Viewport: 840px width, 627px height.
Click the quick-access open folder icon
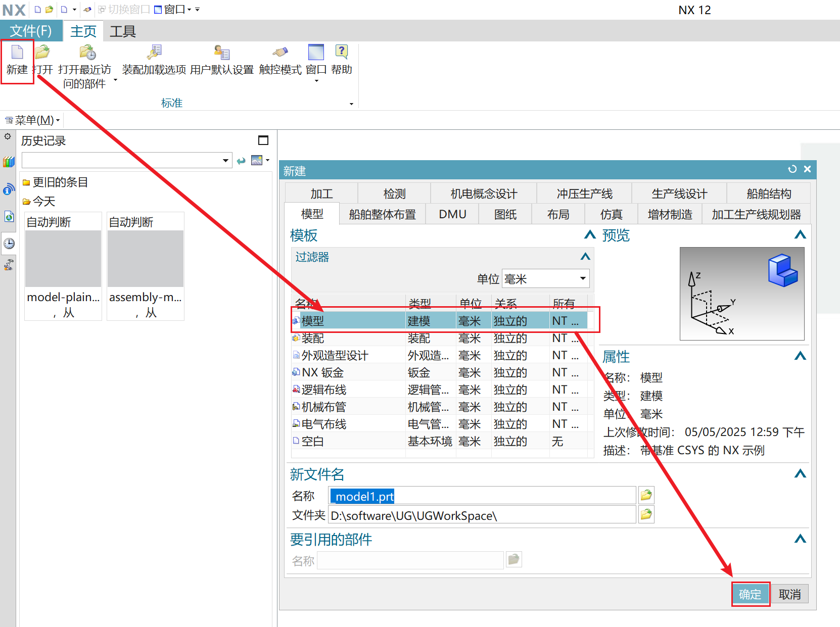point(49,9)
